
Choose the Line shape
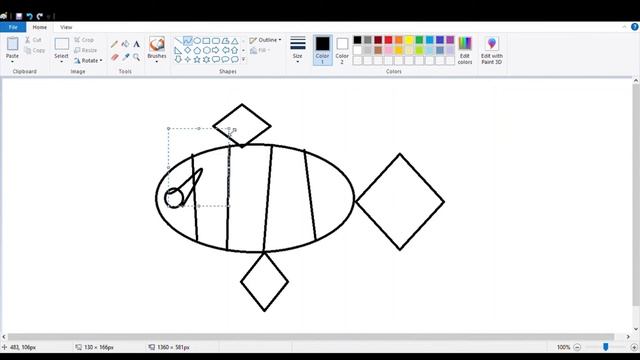pyautogui.click(x=178, y=41)
